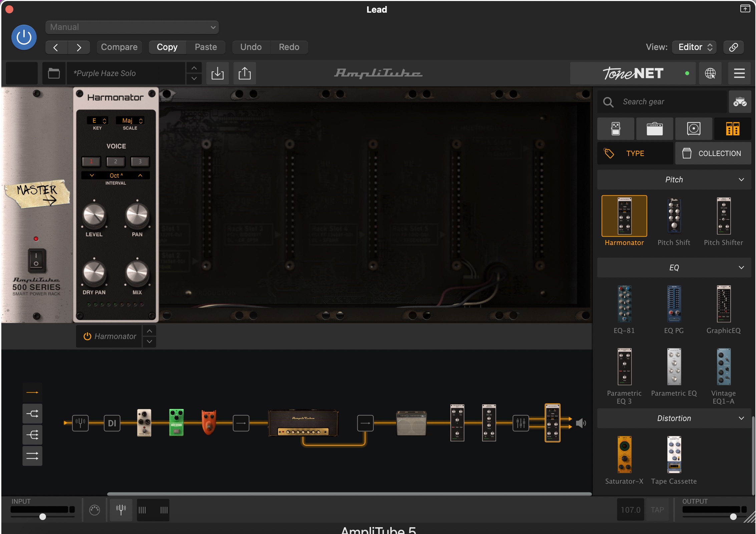Click the Redo button

[289, 47]
